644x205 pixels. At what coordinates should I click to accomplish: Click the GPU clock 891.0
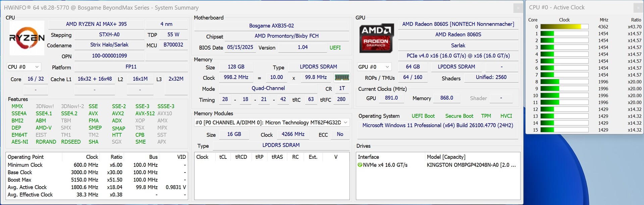coord(391,98)
